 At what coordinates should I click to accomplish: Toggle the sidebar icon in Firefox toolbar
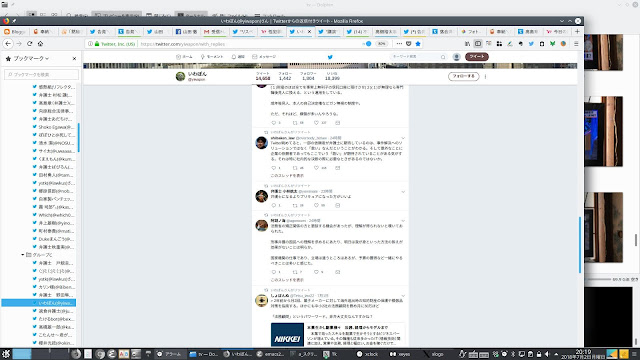tap(478, 44)
